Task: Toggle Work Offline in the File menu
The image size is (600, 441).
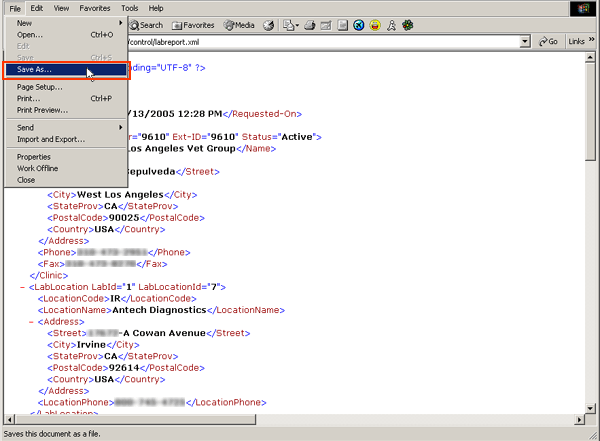Action: coord(67,168)
